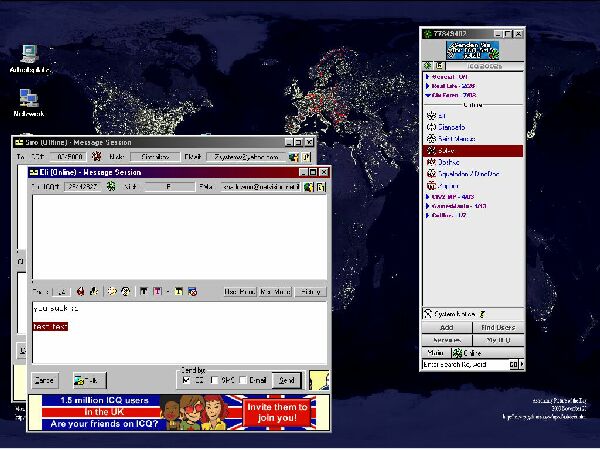Image resolution: width=600 pixels, height=450 pixels.
Task: Open the Online status menu in ICQ window
Action: 487,353
